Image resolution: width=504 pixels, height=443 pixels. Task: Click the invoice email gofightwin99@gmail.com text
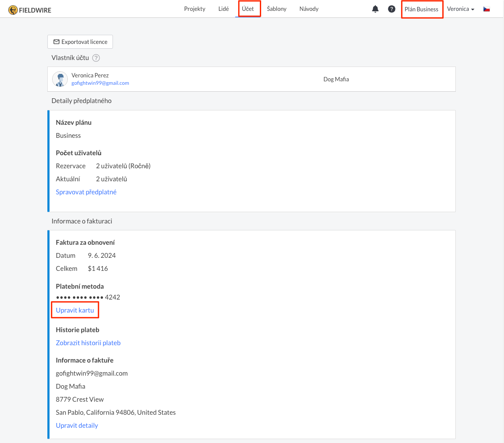click(x=92, y=373)
